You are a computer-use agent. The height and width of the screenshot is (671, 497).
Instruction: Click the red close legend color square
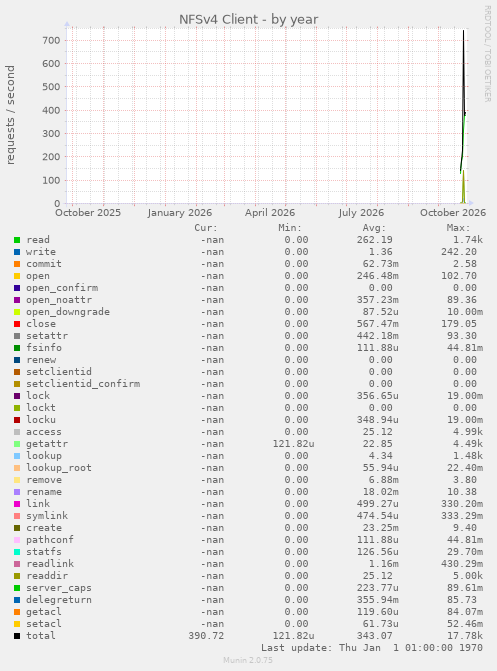(17, 324)
